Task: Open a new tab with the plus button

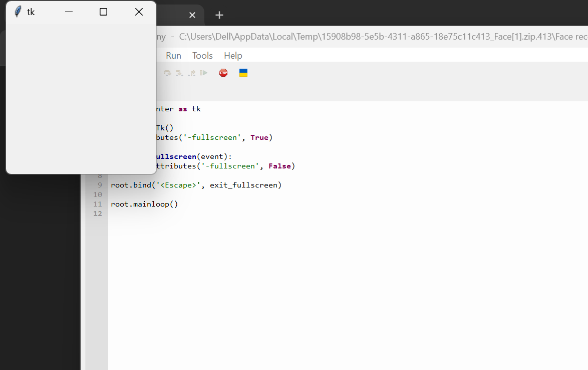Action: pyautogui.click(x=219, y=15)
